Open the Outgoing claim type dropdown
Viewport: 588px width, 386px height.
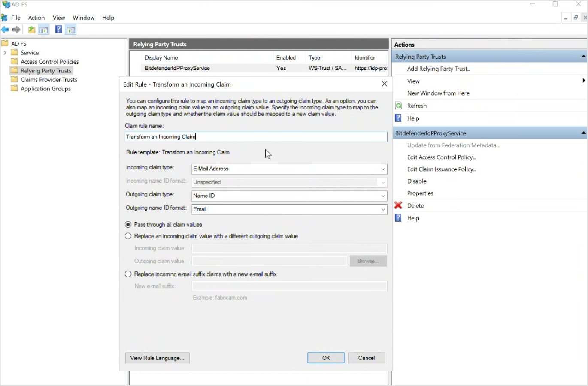[x=383, y=196]
